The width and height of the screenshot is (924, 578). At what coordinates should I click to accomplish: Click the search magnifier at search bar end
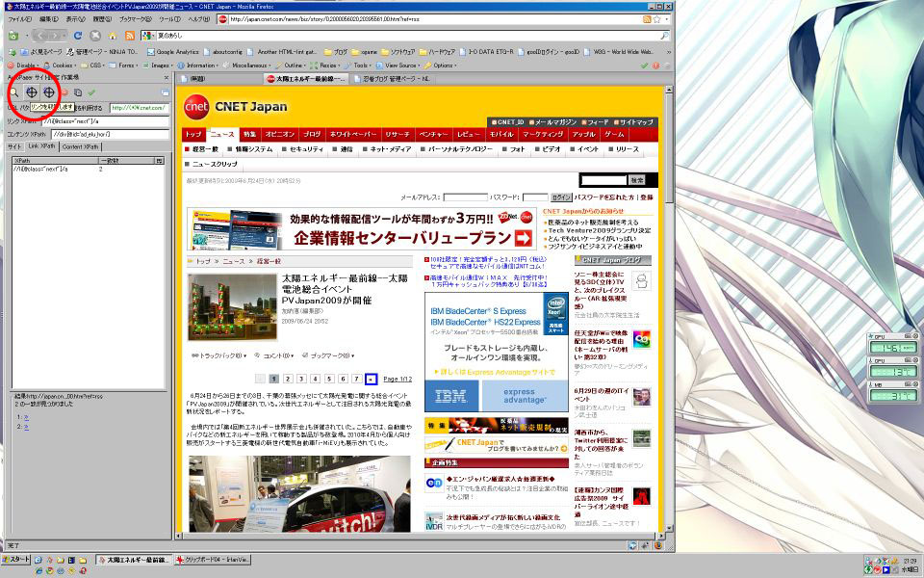click(x=665, y=36)
